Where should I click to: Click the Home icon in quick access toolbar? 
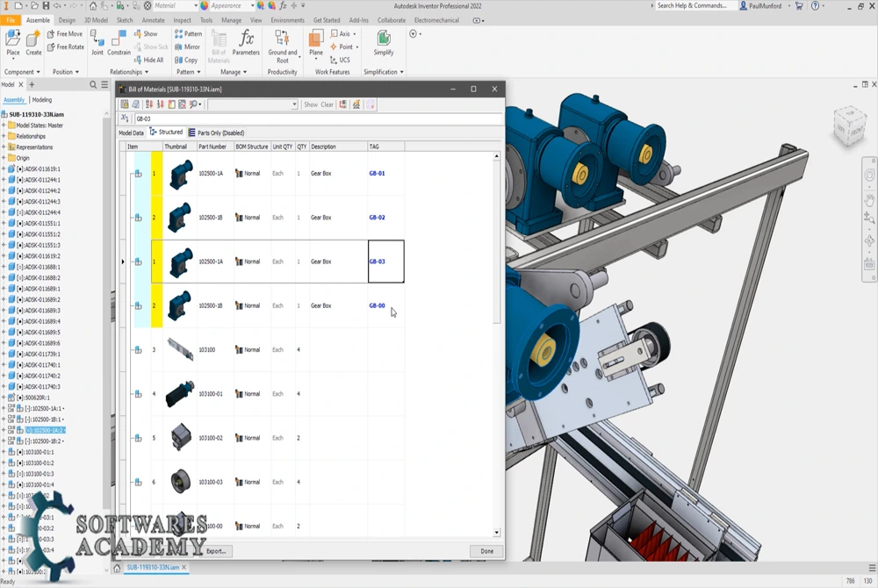(x=93, y=5)
